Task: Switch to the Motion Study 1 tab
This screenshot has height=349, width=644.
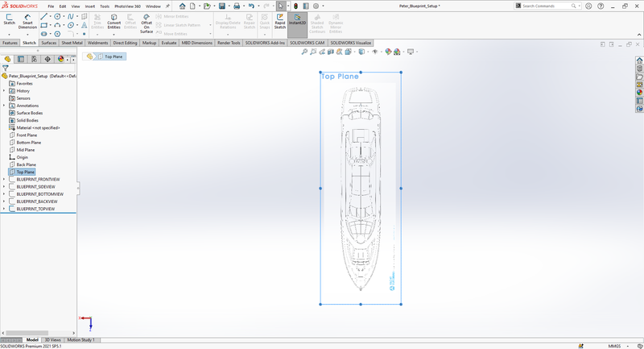Action: [x=81, y=340]
